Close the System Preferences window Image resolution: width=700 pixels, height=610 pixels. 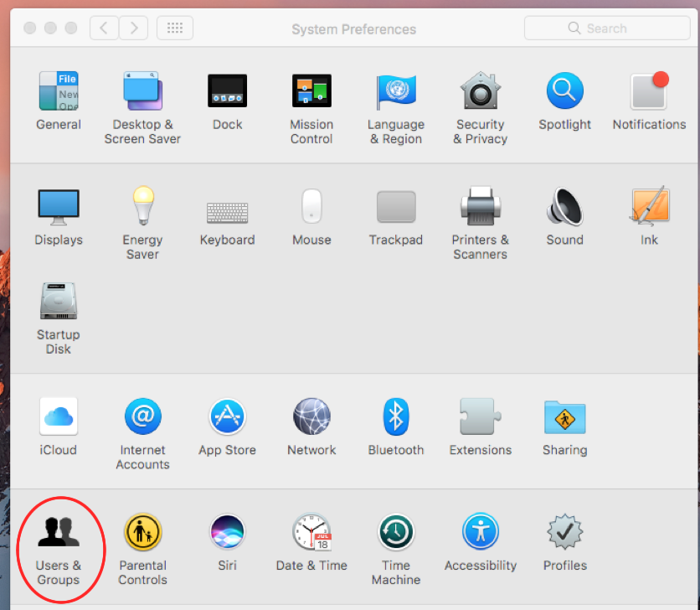click(x=30, y=28)
